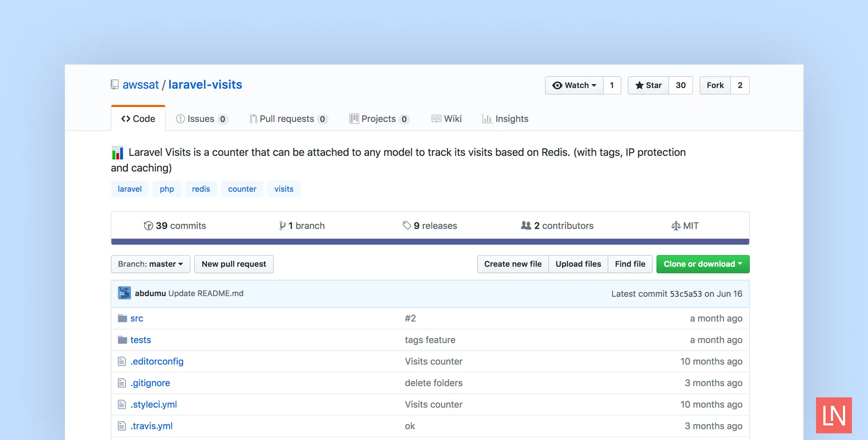Viewport: 868px width, 440px height.
Task: View the 39 commits history
Action: [x=175, y=226]
